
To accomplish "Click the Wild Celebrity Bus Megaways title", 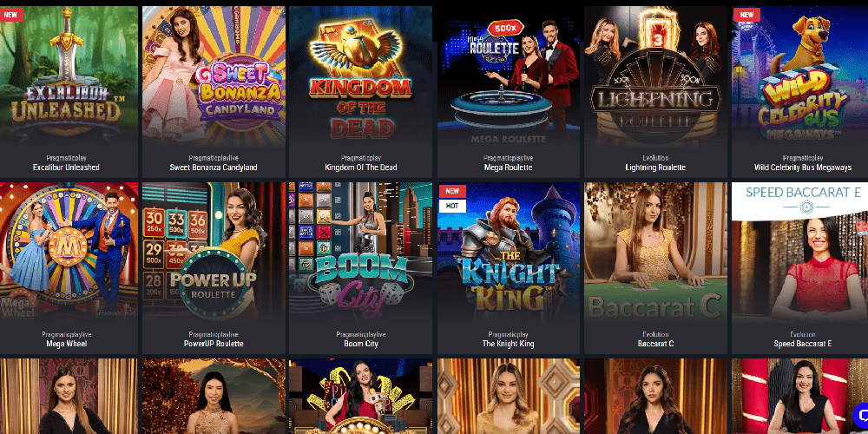I will 803,168.
